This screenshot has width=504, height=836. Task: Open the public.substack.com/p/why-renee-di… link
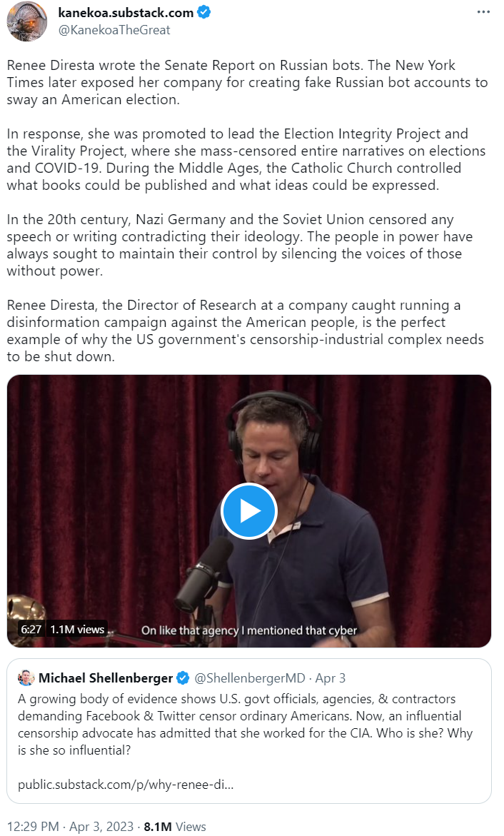[x=126, y=785]
